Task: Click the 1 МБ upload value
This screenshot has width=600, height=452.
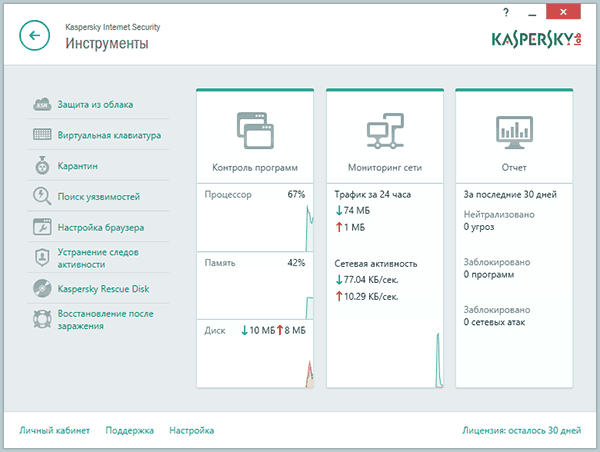Action: 354,227
